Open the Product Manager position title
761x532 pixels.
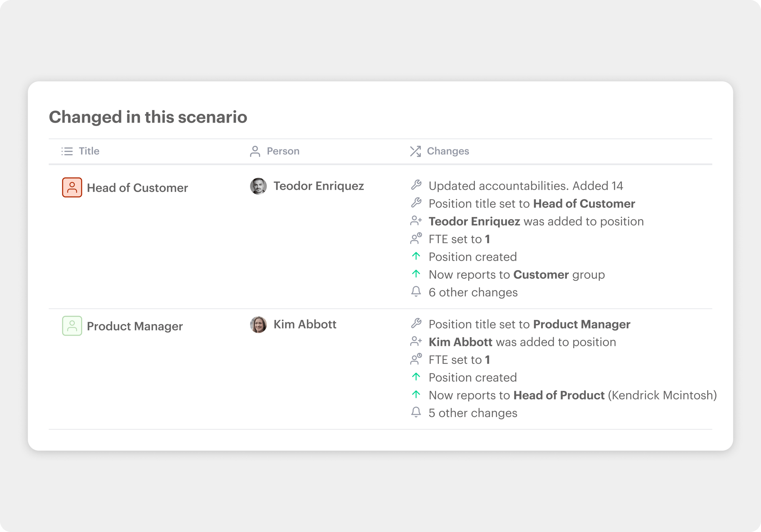(x=135, y=326)
